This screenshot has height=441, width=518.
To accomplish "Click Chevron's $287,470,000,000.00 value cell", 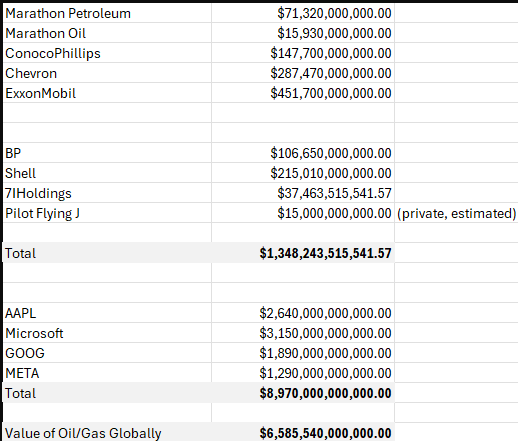I will click(x=303, y=73).
